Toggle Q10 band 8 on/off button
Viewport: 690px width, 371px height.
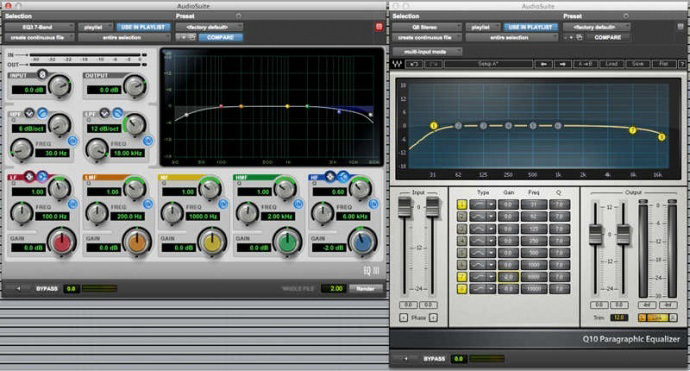pyautogui.click(x=462, y=289)
